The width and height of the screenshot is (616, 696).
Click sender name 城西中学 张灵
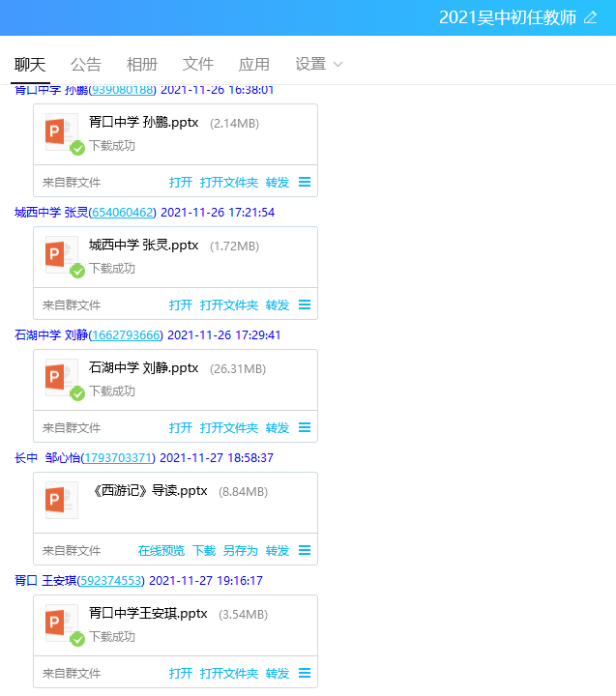click(51, 213)
